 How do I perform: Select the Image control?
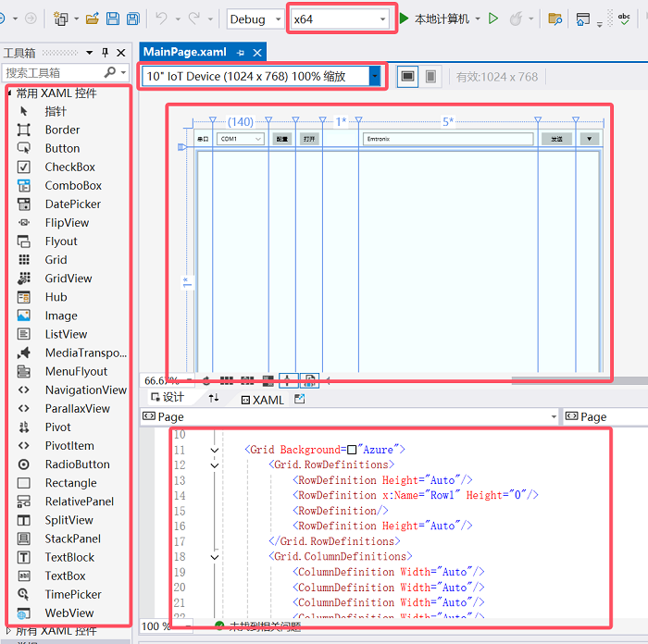(x=61, y=316)
